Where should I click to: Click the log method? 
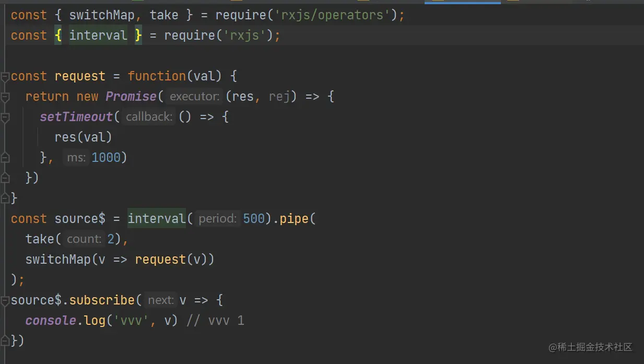pyautogui.click(x=95, y=321)
